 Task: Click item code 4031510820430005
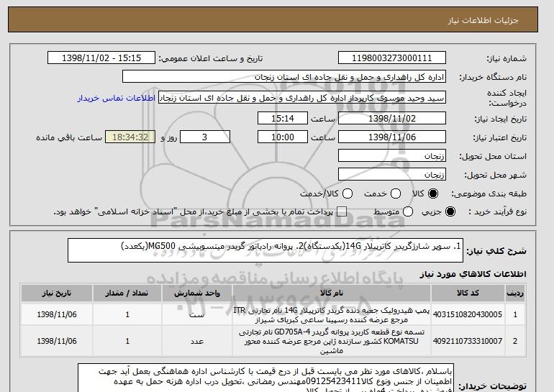click(468, 314)
